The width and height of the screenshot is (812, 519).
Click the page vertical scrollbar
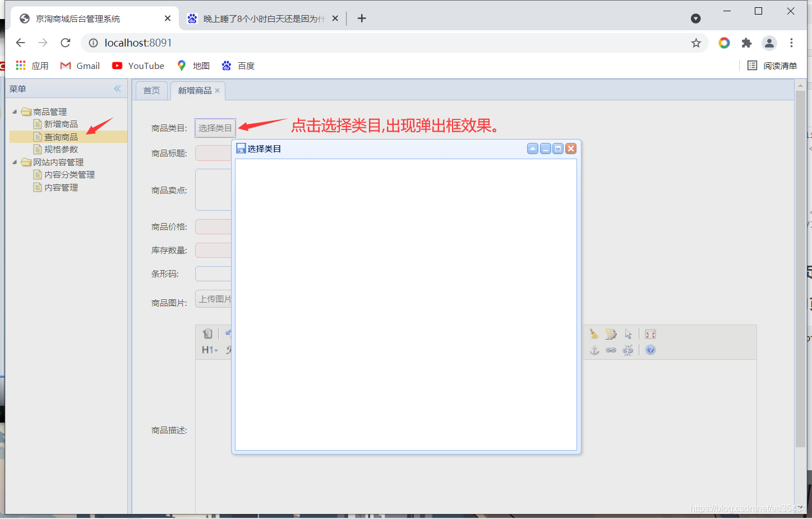click(x=800, y=269)
